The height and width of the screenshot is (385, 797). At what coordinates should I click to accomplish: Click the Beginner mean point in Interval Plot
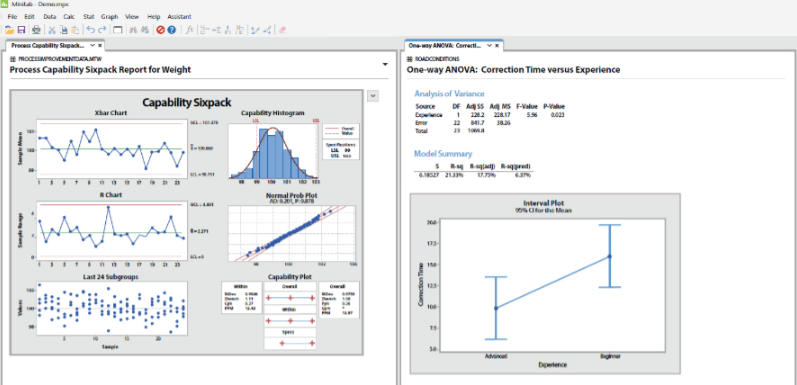click(610, 256)
